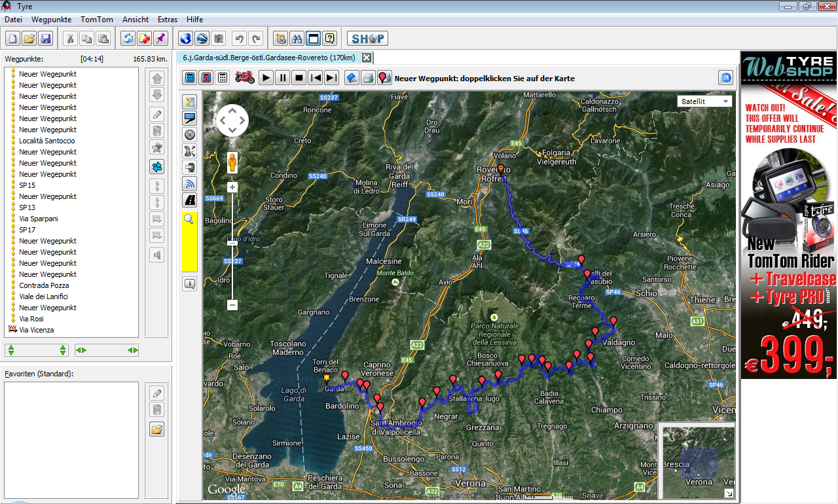Screen dimensions: 838x504
Task: Open the binoculars search icon in toolbar
Action: pos(297,39)
